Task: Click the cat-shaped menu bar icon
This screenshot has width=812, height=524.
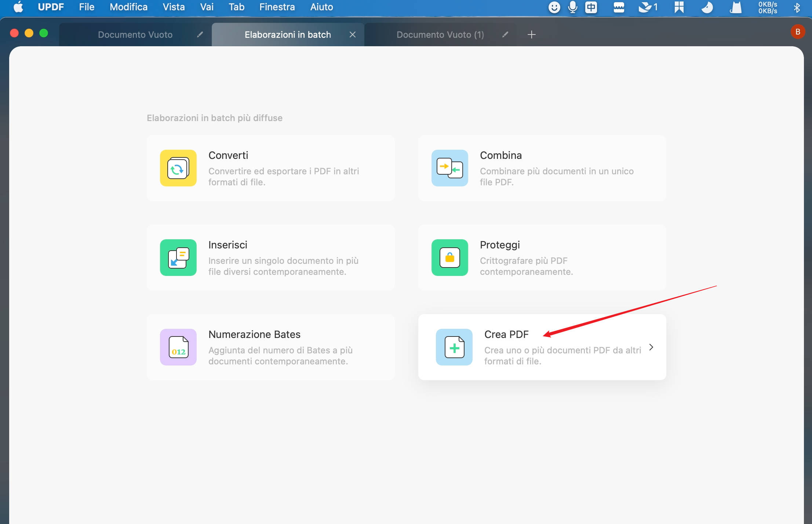Action: [x=736, y=7]
